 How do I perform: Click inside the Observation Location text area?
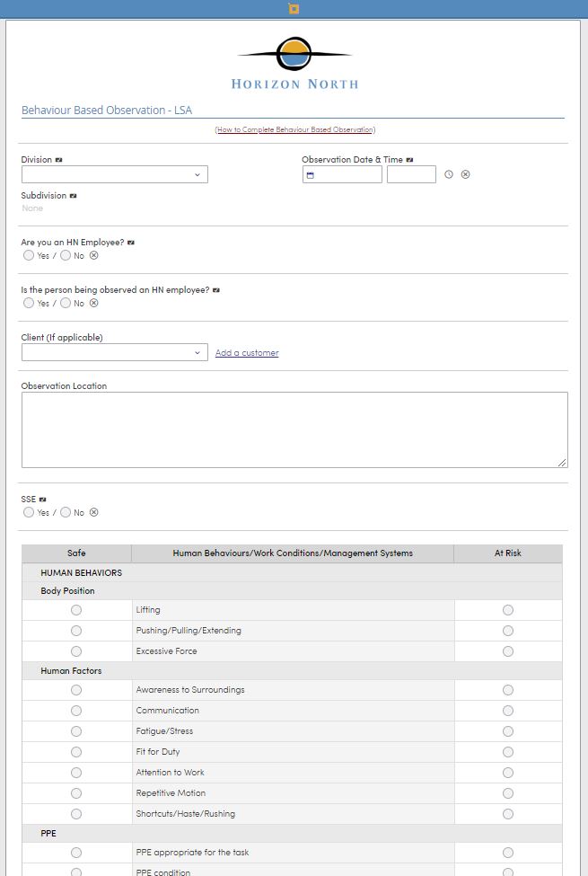tap(294, 429)
